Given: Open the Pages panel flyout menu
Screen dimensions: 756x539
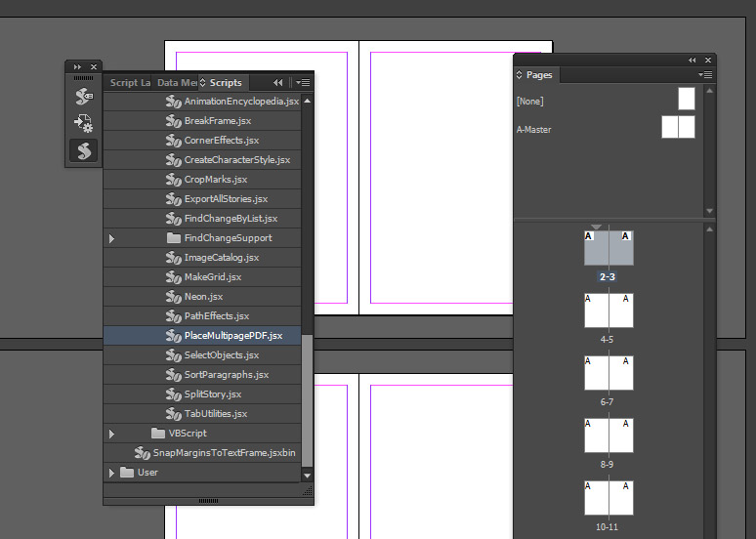Looking at the screenshot, I should [x=705, y=74].
